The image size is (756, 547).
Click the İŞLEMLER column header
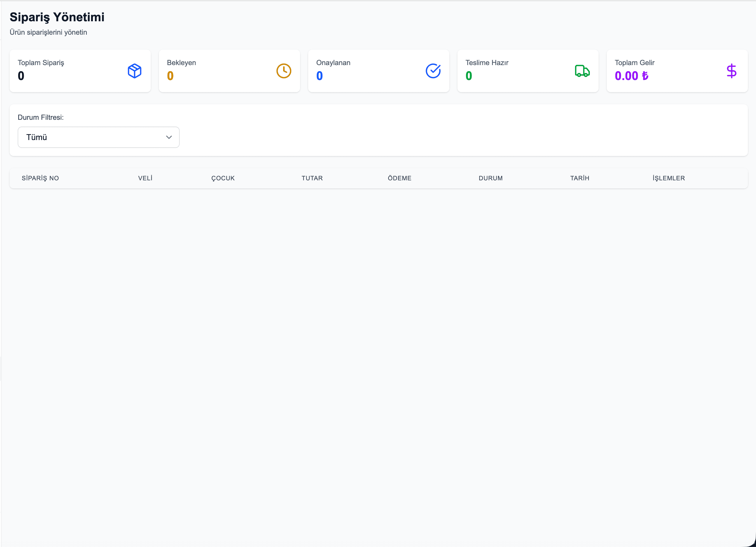(x=669, y=178)
